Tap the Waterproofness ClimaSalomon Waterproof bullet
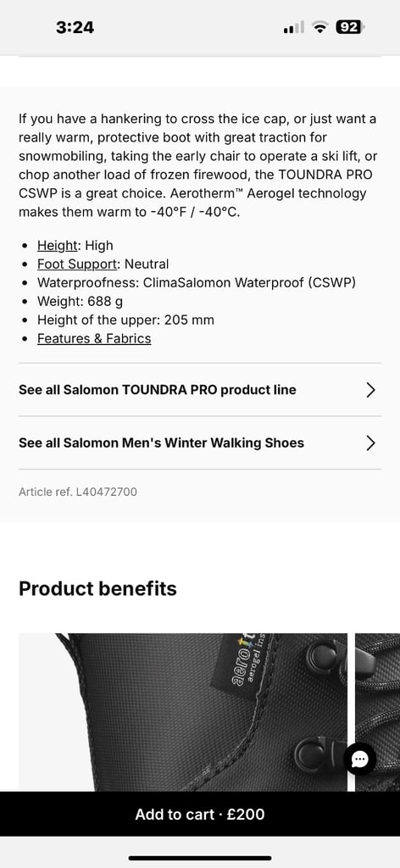Image resolution: width=400 pixels, height=868 pixels. 197,283
